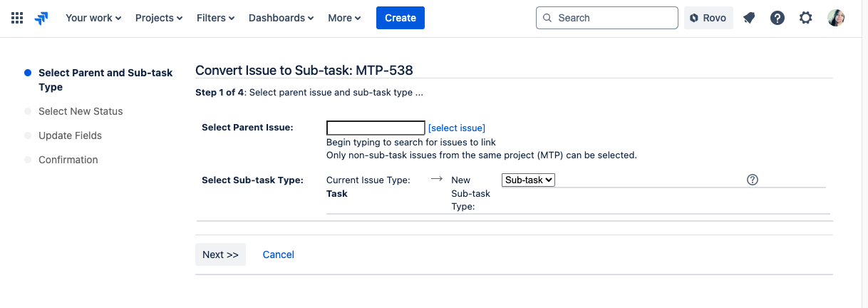The image size is (868, 308).
Task: Click the Next >> button
Action: click(x=220, y=255)
